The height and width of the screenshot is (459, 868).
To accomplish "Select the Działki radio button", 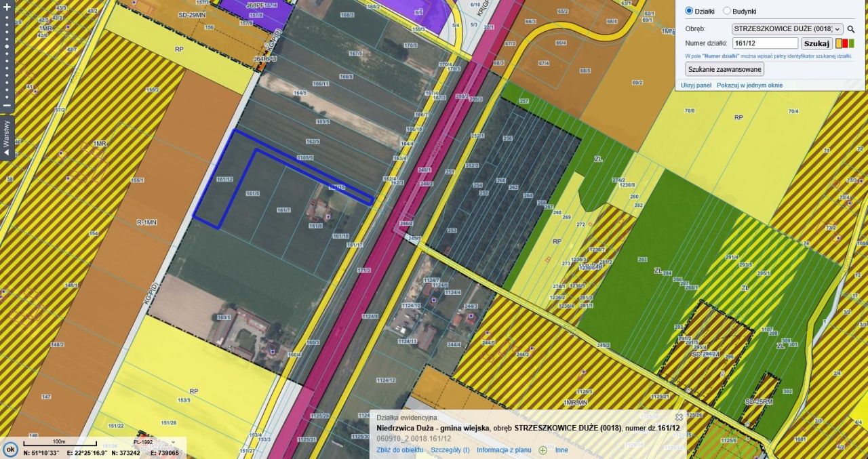I will pyautogui.click(x=689, y=11).
